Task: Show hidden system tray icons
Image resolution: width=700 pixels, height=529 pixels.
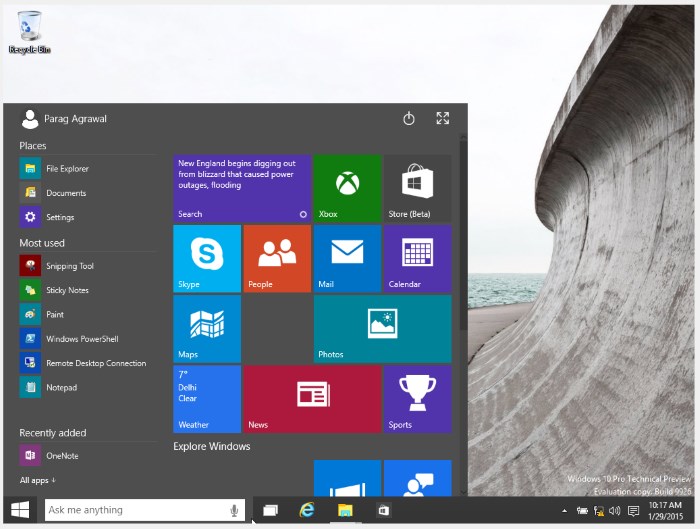Action: tap(565, 511)
